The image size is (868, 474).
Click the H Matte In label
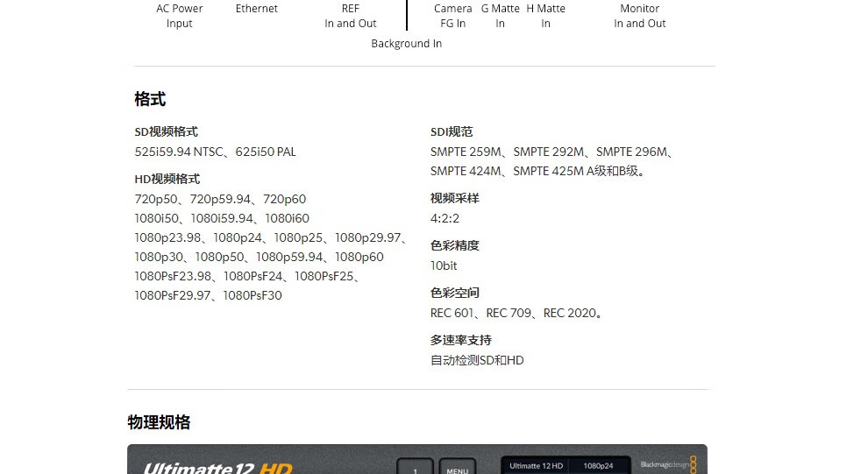pyautogui.click(x=546, y=16)
